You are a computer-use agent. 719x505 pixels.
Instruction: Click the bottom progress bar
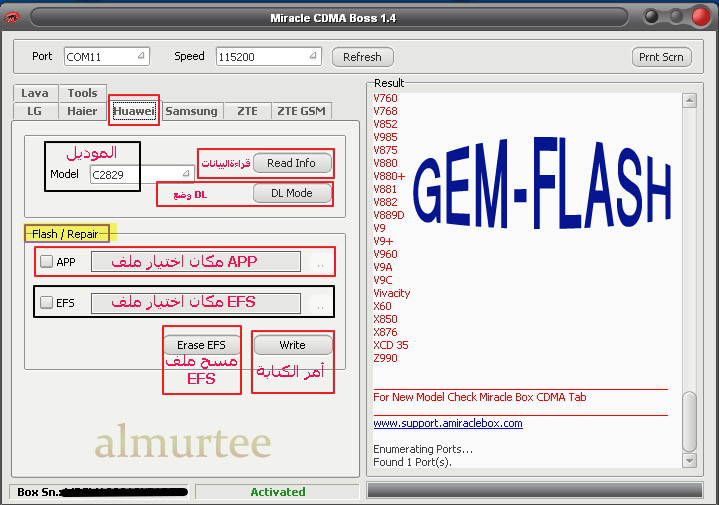coord(535,490)
